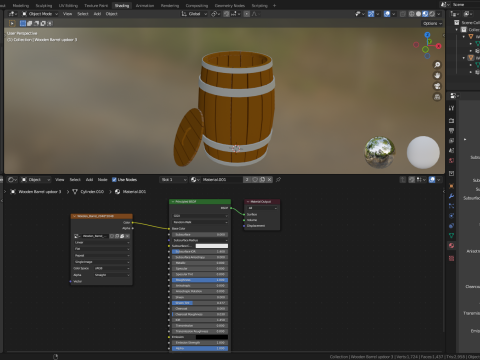Click the red X axis on navigation gizmo
The height and width of the screenshot is (360, 480).
tap(439, 46)
